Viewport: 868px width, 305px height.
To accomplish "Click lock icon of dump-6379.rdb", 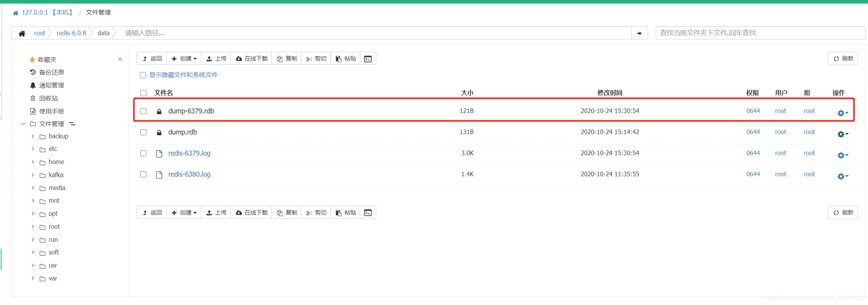I will tap(159, 112).
